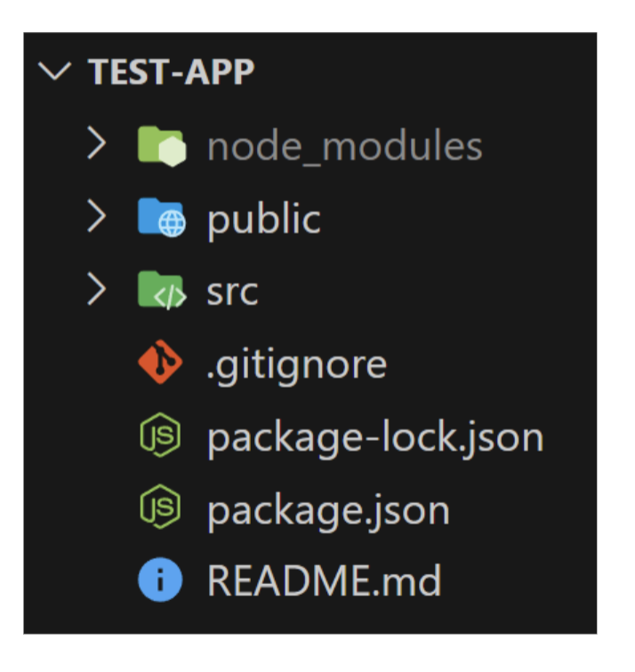
Task: Click the orange git icon beside .gitignore
Action: 161,364
